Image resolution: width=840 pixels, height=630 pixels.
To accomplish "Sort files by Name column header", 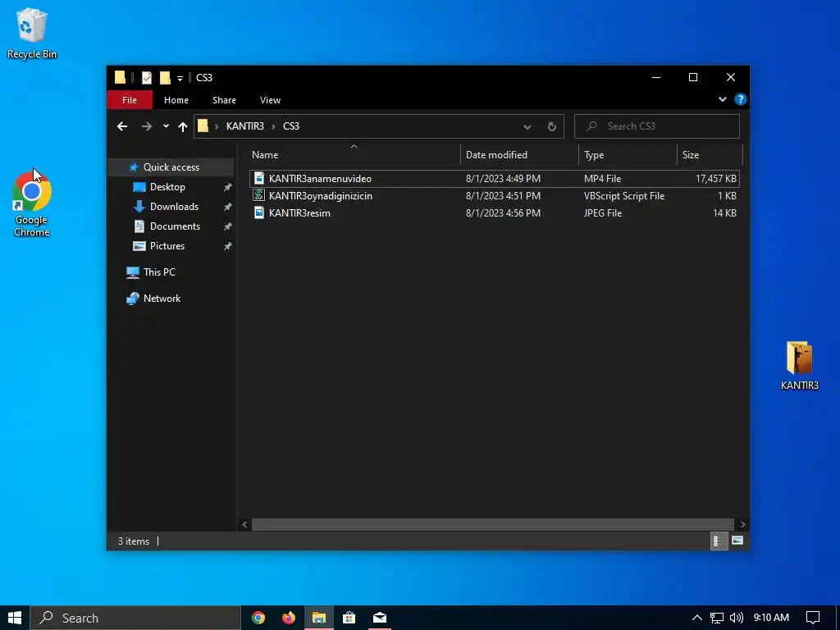I will (x=354, y=155).
